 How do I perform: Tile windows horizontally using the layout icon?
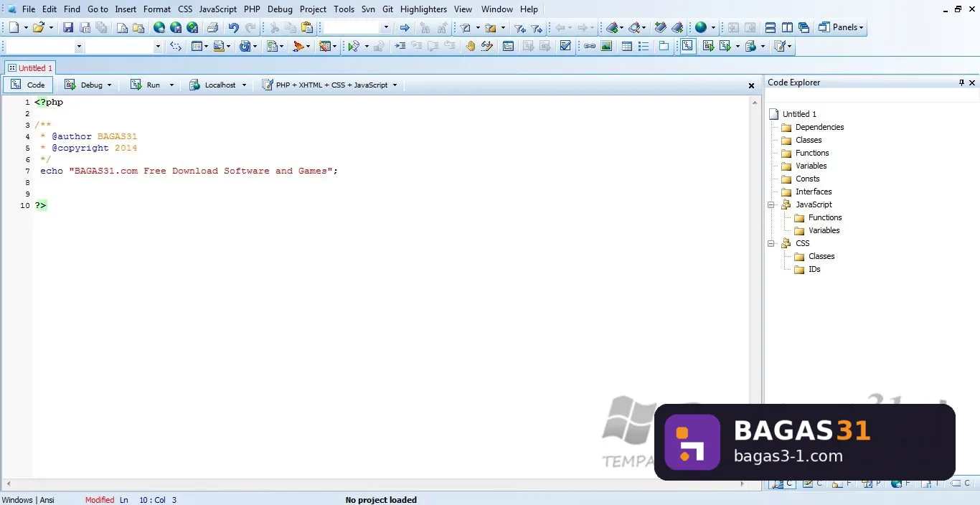(771, 28)
